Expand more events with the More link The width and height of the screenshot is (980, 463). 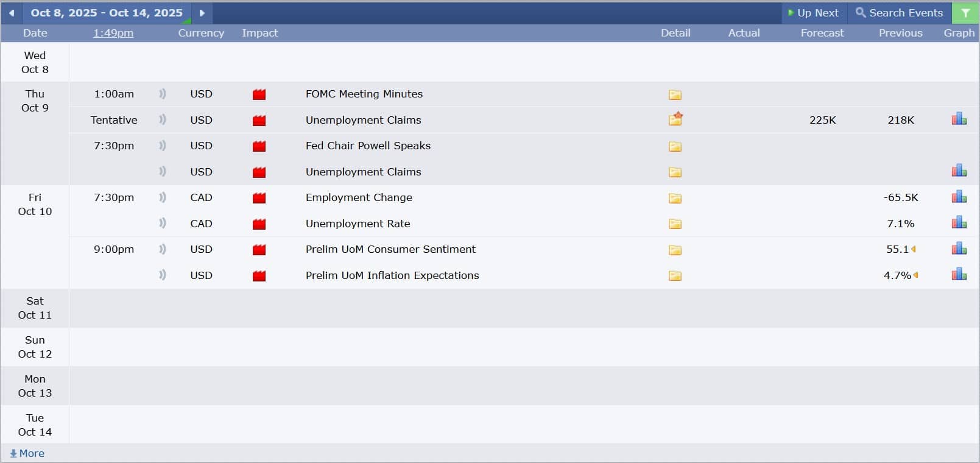(27, 453)
